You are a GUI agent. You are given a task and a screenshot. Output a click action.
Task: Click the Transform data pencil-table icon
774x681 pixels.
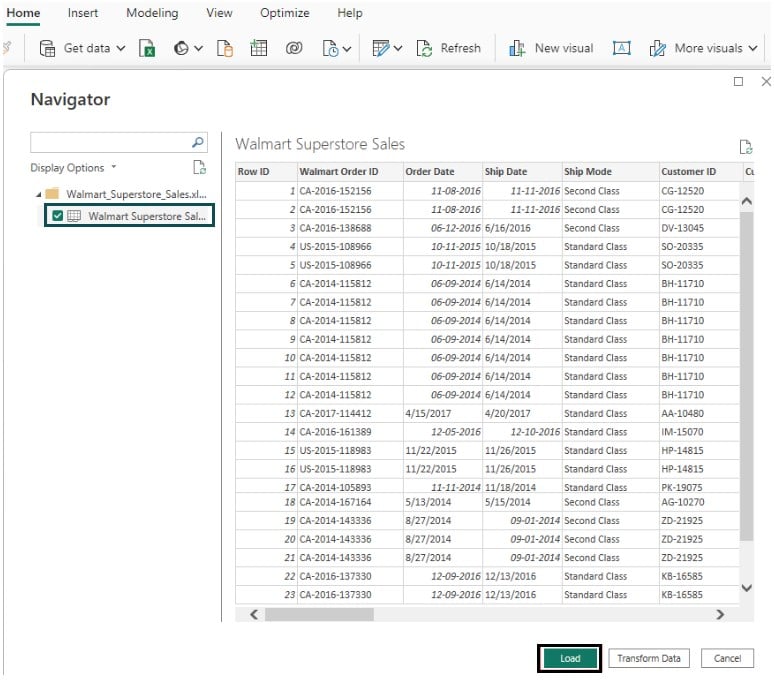point(381,48)
